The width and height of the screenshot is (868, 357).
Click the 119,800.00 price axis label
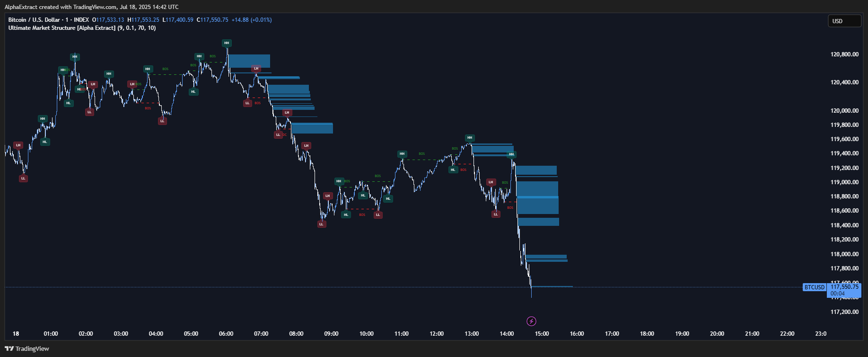point(844,125)
